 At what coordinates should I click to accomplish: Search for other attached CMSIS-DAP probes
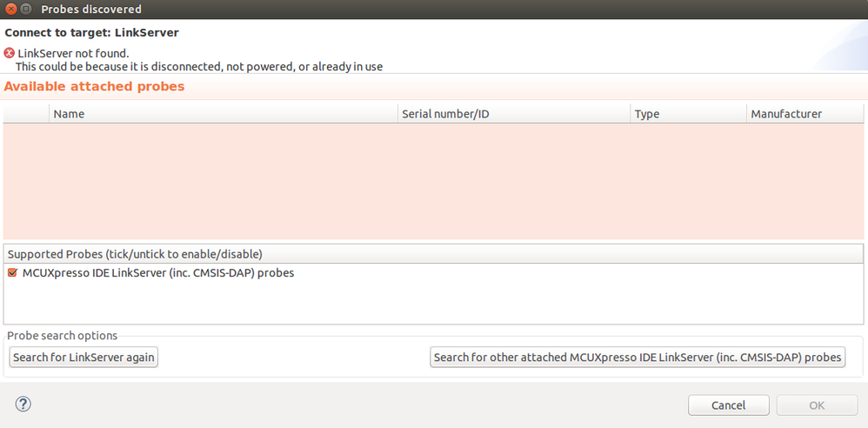click(638, 358)
